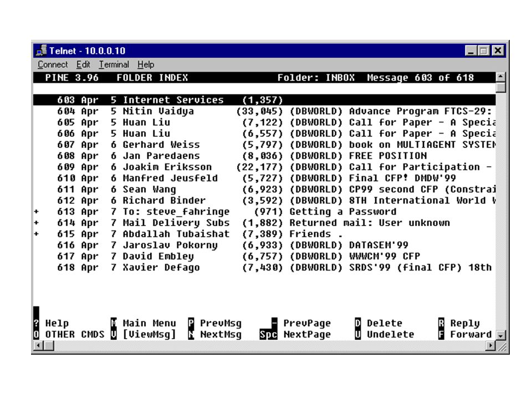The height and width of the screenshot is (399, 532).
Task: Click the 'U' Undelete key hint
Action: click(358, 335)
